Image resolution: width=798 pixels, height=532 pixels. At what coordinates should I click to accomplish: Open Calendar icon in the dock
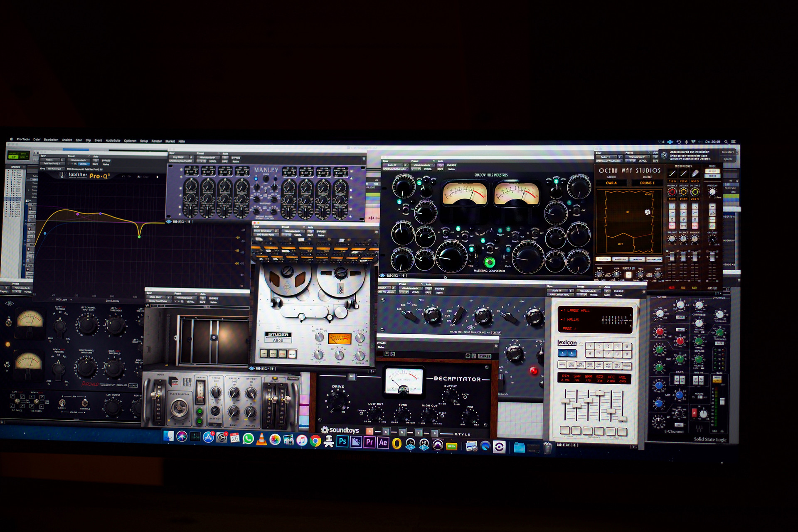235,438
